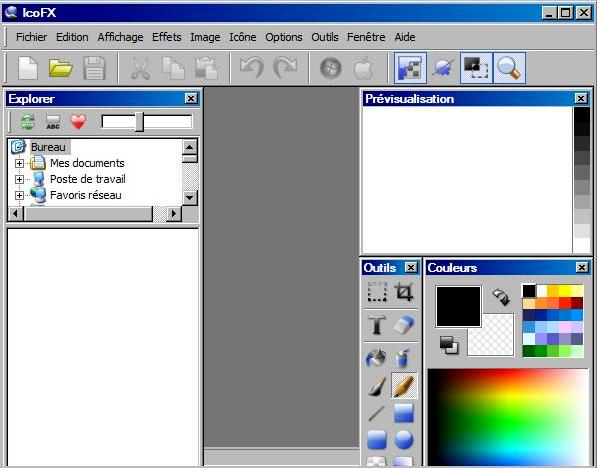Viewport: 597px width, 468px height.
Task: Click the Open folder toolbar icon
Action: (61, 69)
